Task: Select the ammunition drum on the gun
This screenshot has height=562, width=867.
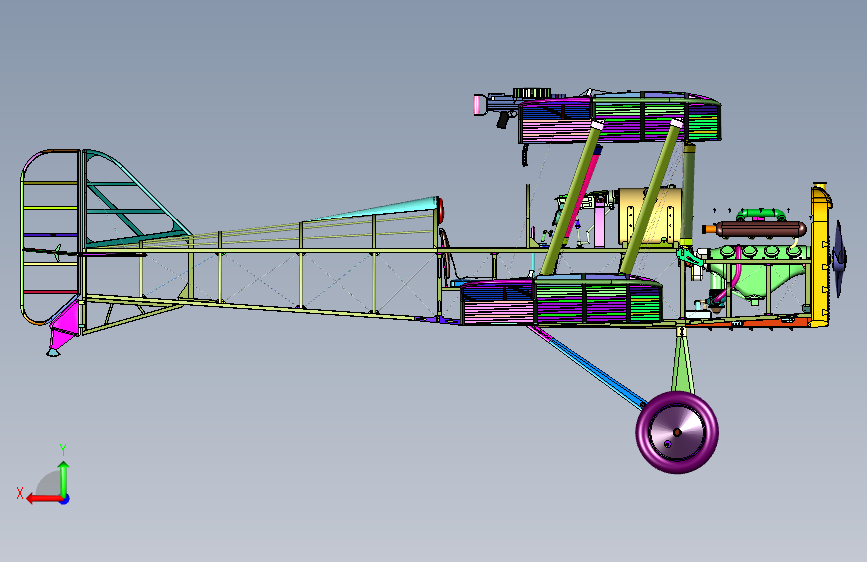Action: pyautogui.click(x=531, y=93)
